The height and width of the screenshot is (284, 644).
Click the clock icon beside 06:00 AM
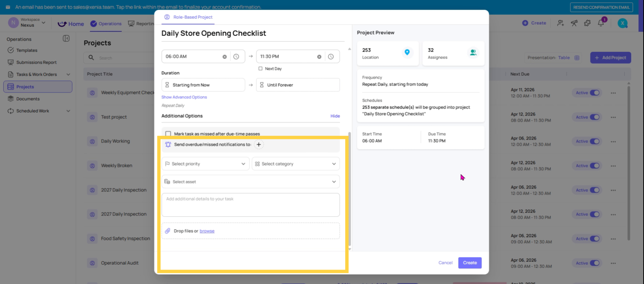click(236, 57)
